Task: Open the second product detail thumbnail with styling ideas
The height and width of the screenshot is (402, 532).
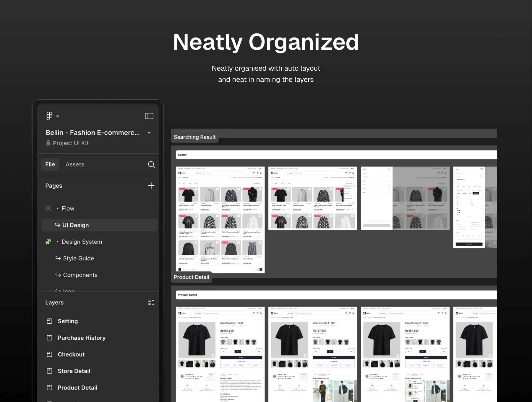Action: 313,354
